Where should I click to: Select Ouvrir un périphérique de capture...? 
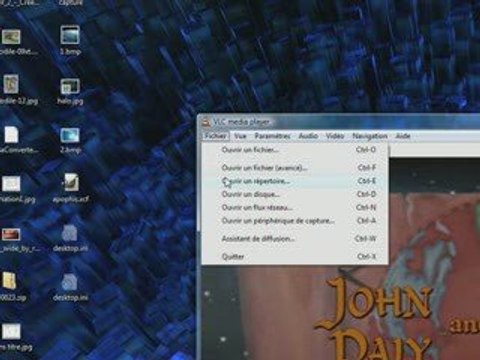[x=295, y=221]
